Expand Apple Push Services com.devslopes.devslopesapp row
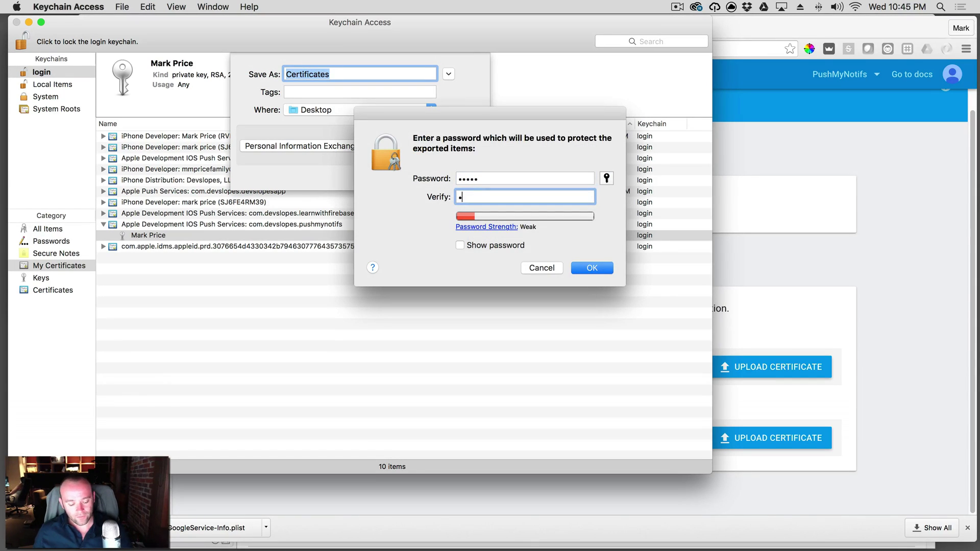980x551 pixels. (x=103, y=191)
